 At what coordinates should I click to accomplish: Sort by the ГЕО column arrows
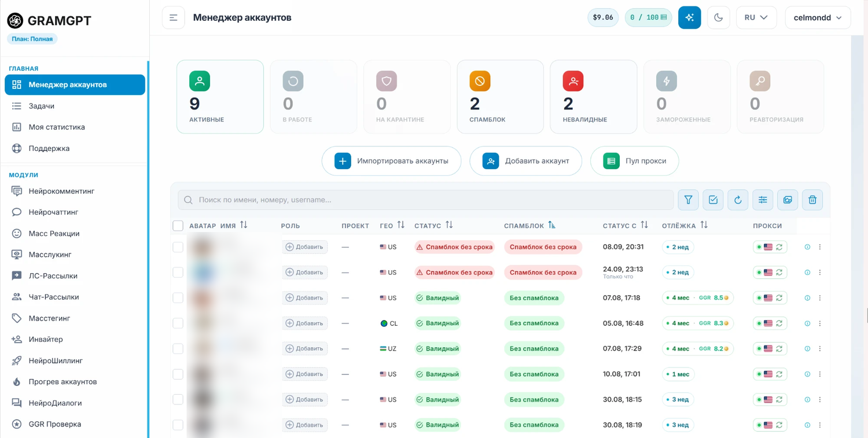coord(400,225)
